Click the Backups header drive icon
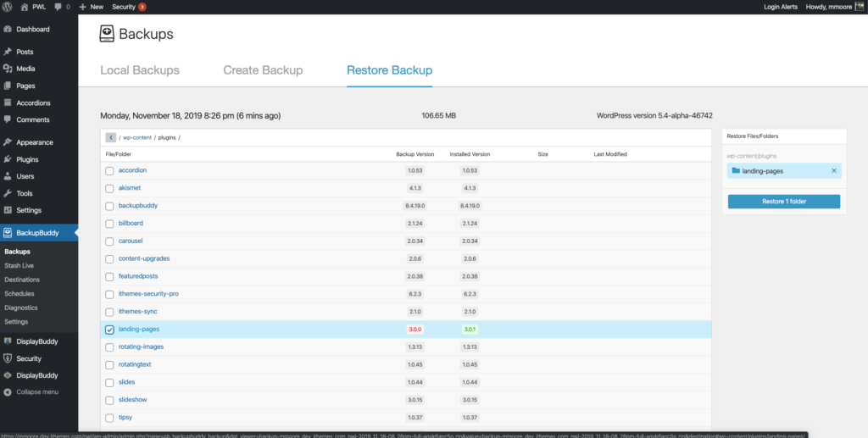 (x=107, y=34)
